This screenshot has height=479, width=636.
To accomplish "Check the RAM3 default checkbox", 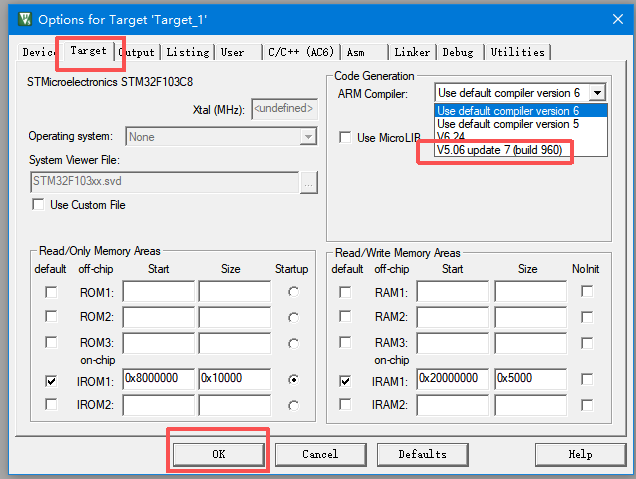I will (x=345, y=342).
